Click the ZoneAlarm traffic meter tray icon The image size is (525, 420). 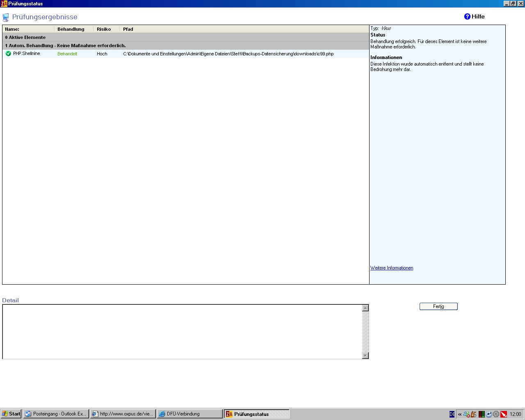coord(482,414)
